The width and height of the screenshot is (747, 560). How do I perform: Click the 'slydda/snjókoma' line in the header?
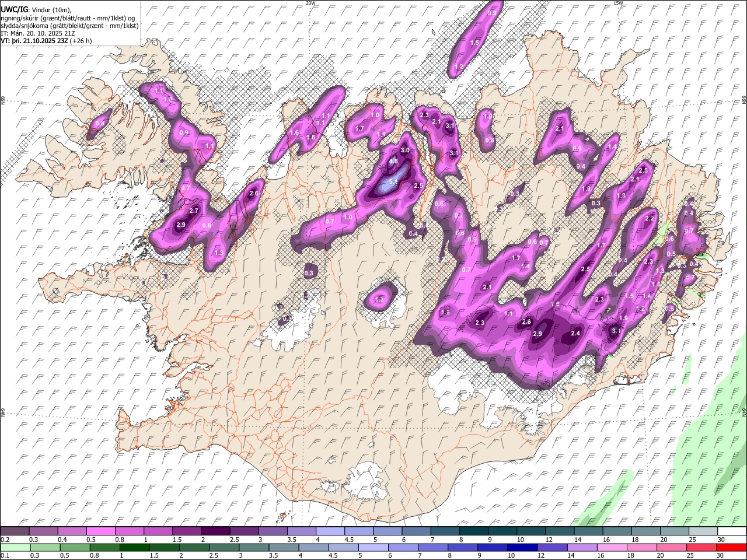70,26
